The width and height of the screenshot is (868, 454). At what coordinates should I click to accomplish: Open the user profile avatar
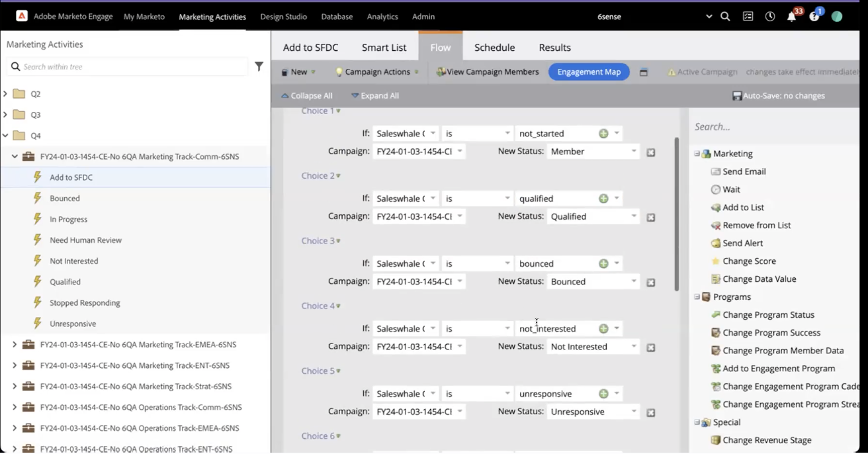pyautogui.click(x=837, y=17)
